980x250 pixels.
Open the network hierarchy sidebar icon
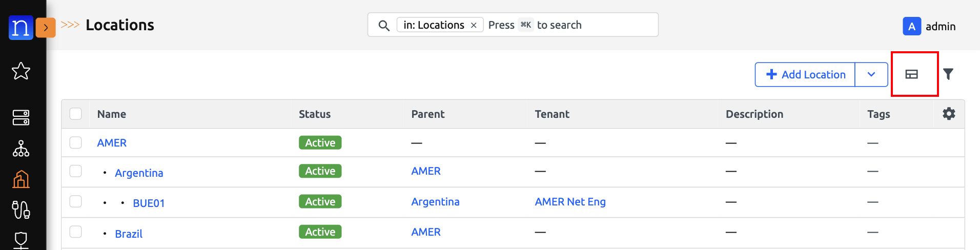[21, 149]
